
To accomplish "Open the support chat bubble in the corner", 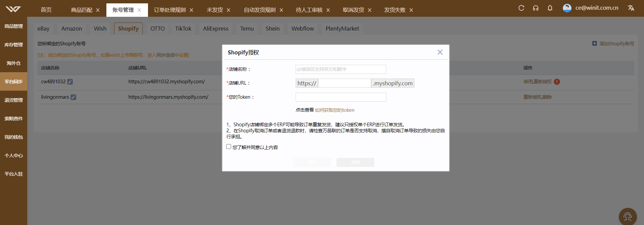I will point(628,217).
